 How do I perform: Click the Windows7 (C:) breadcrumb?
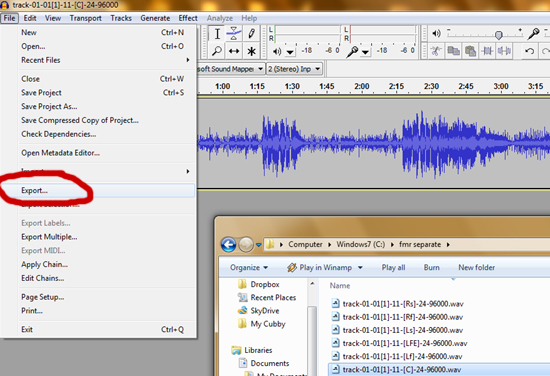pyautogui.click(x=361, y=244)
